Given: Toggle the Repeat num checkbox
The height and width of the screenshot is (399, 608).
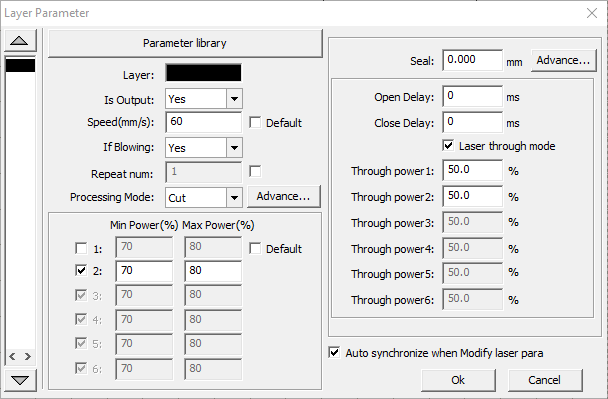Looking at the screenshot, I should point(255,171).
